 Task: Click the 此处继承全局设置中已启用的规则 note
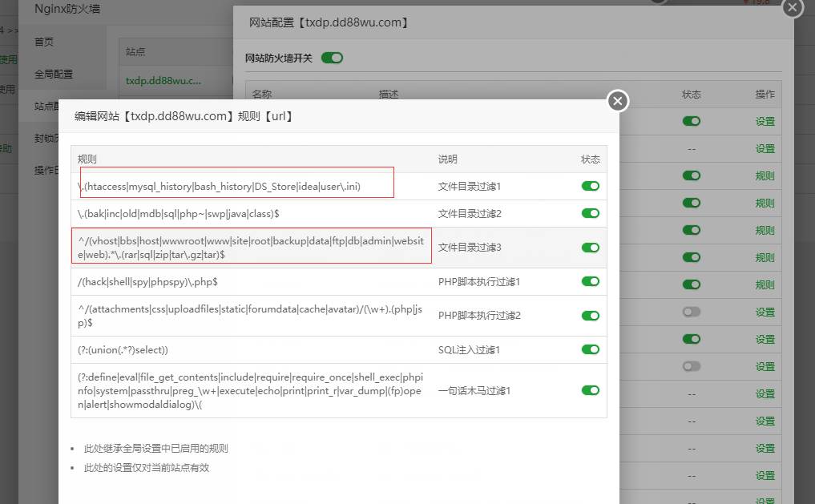pos(156,449)
